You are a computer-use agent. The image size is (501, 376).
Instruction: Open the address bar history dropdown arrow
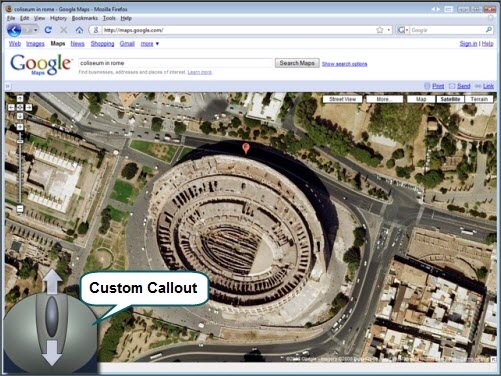(389, 30)
